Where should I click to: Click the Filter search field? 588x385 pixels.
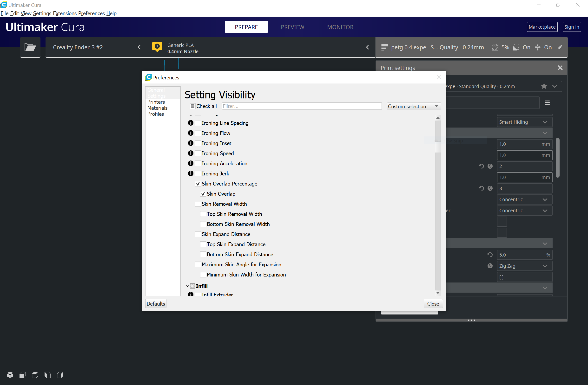tap(301, 106)
